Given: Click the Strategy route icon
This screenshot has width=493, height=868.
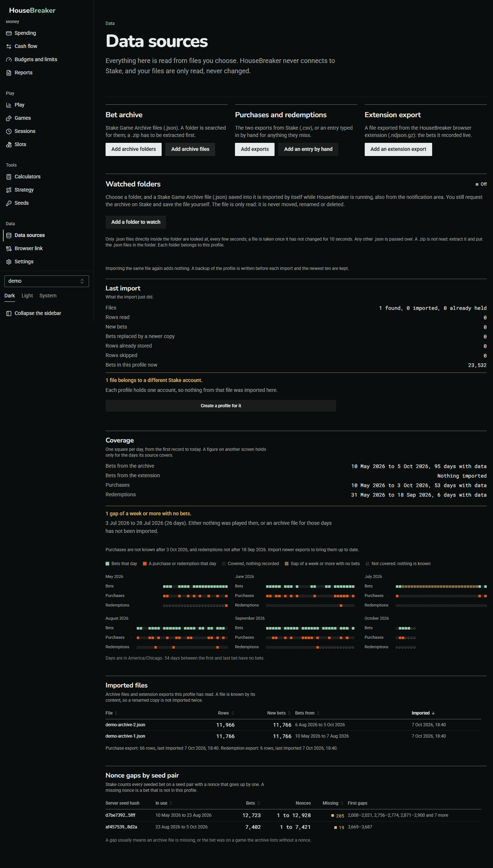Looking at the screenshot, I should [x=9, y=190].
